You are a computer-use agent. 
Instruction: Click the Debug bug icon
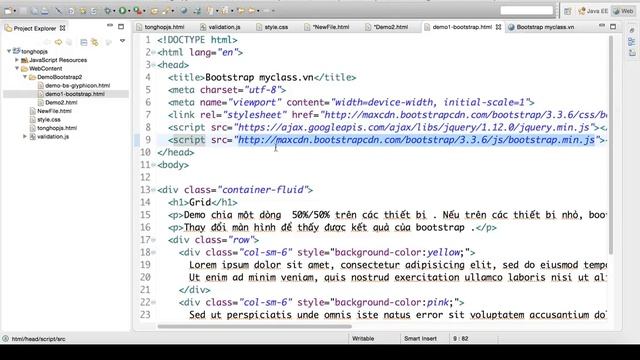tap(107, 11)
